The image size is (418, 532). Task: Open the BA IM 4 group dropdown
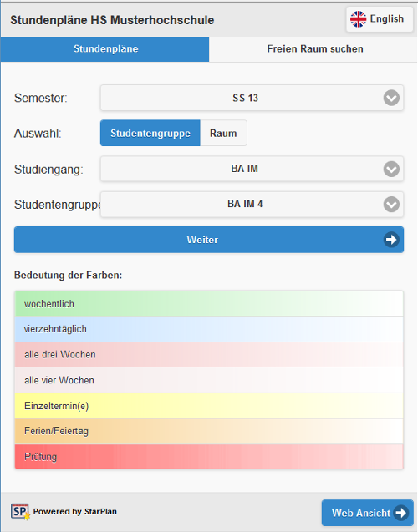252,205
